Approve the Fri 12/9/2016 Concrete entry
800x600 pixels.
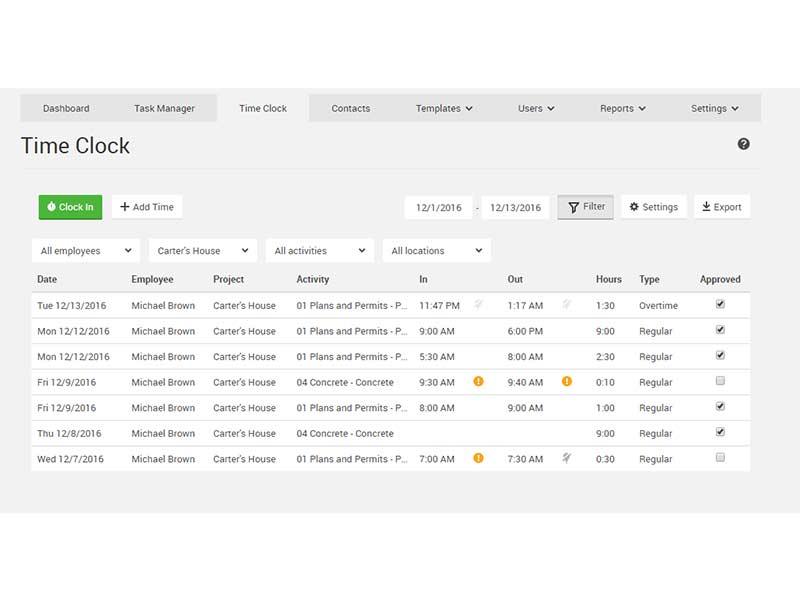click(x=720, y=381)
